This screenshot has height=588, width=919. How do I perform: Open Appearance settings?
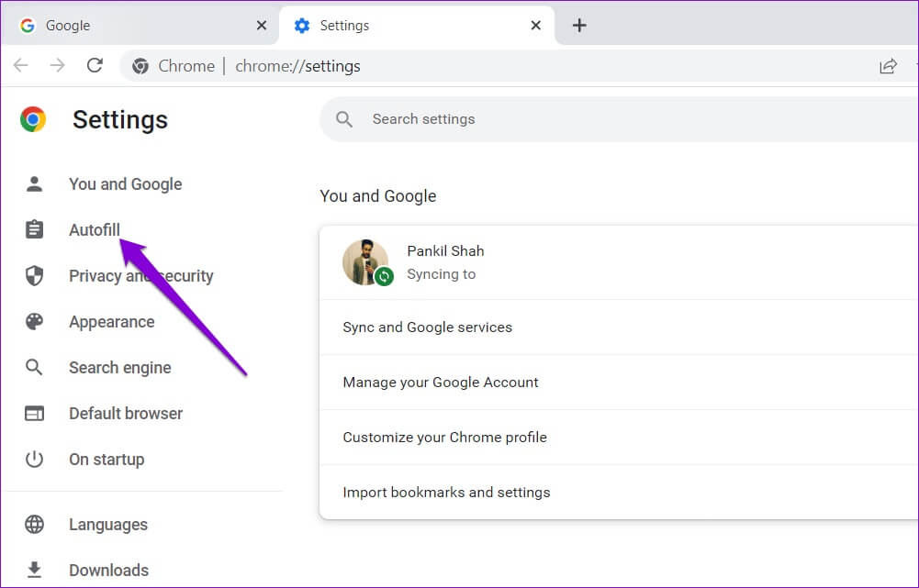111,322
